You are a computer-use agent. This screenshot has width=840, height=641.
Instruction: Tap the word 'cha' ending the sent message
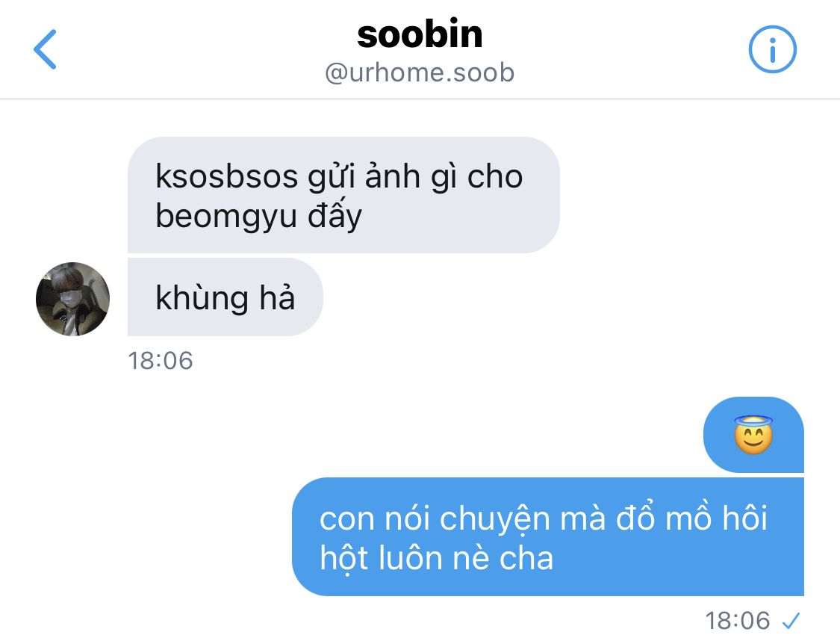coord(526,559)
